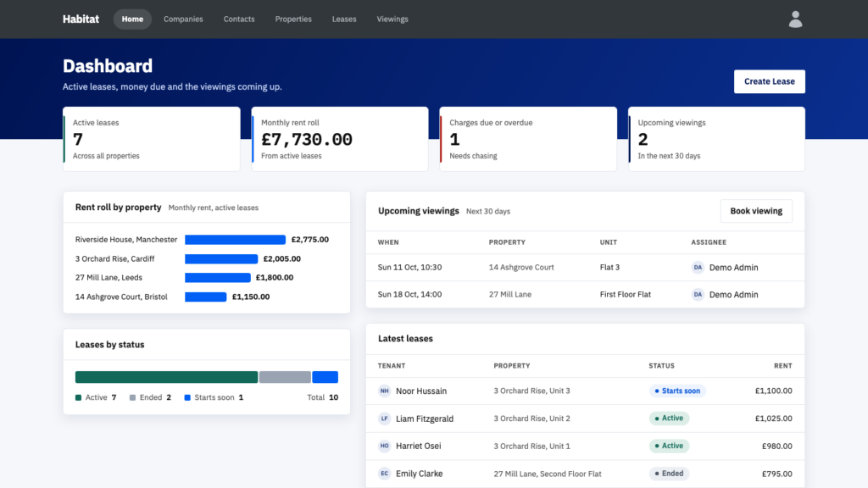
Task: Open the Active leases summary card
Action: 152,139
